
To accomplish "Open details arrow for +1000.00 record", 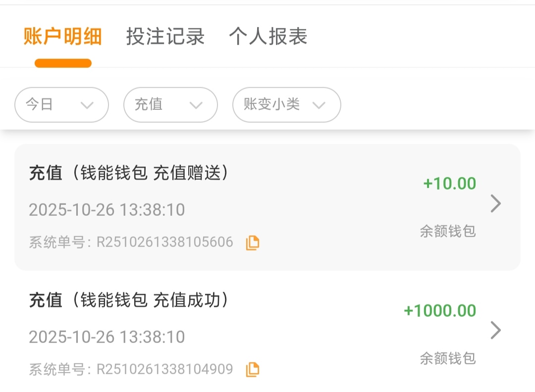I will coord(495,331).
